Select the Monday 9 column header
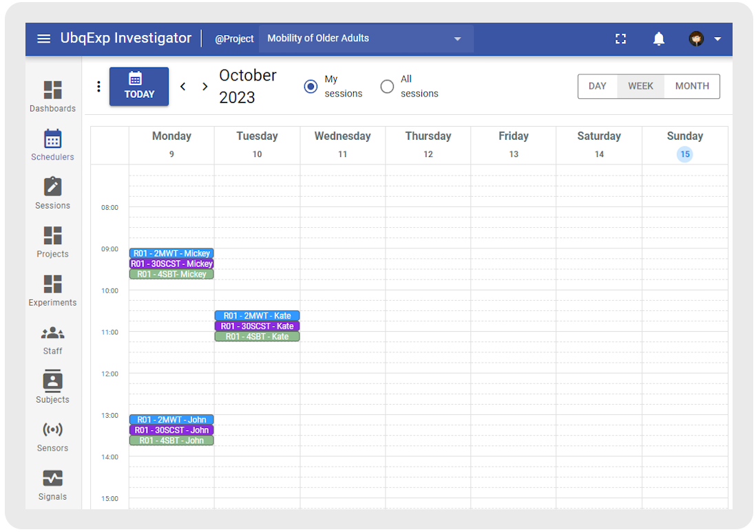This screenshot has height=532, width=756. tap(171, 145)
